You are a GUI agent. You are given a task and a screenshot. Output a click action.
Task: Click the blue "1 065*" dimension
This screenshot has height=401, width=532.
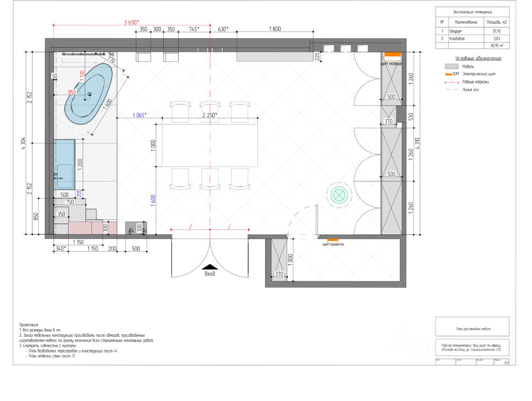pos(139,115)
